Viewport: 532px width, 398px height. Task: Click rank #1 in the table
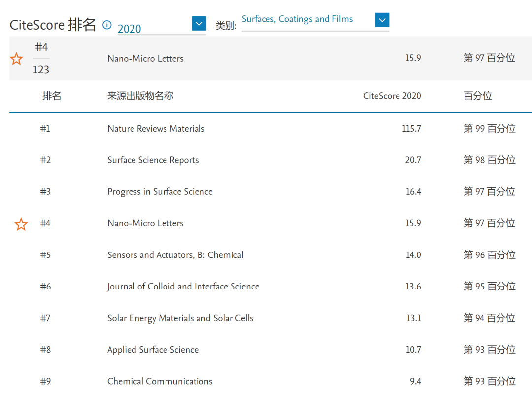(x=45, y=129)
